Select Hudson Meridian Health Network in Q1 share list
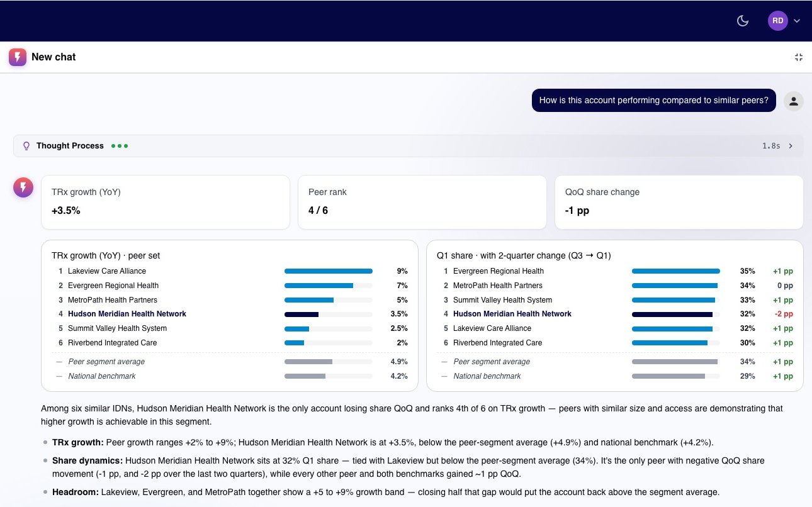 512,314
